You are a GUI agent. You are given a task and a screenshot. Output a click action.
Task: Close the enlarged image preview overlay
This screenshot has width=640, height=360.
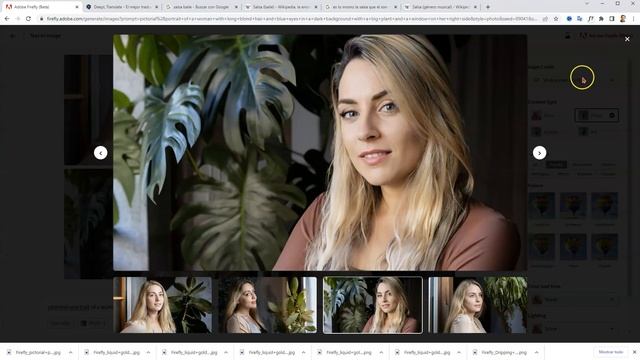point(627,39)
